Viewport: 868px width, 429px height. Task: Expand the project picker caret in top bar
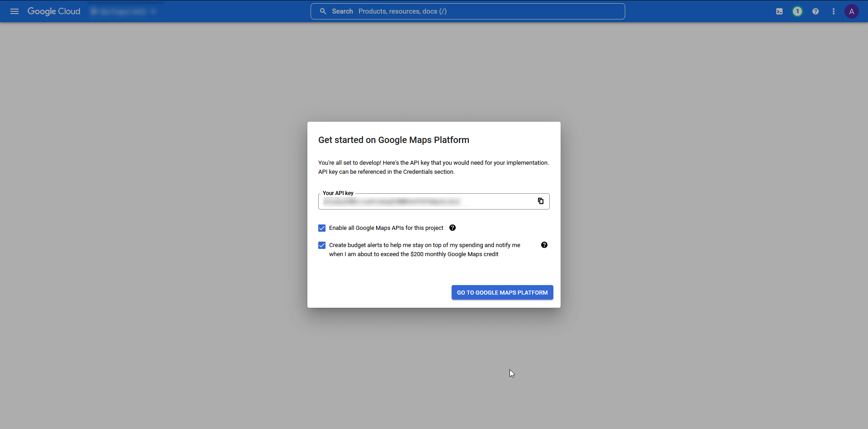[x=154, y=11]
